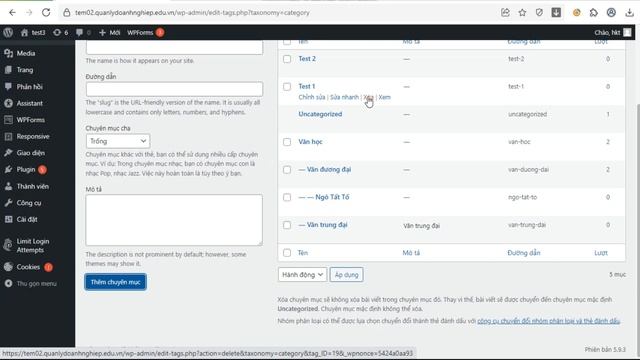Sort by Tên in the table footer
This screenshot has width=640, height=360.
pyautogui.click(x=302, y=253)
